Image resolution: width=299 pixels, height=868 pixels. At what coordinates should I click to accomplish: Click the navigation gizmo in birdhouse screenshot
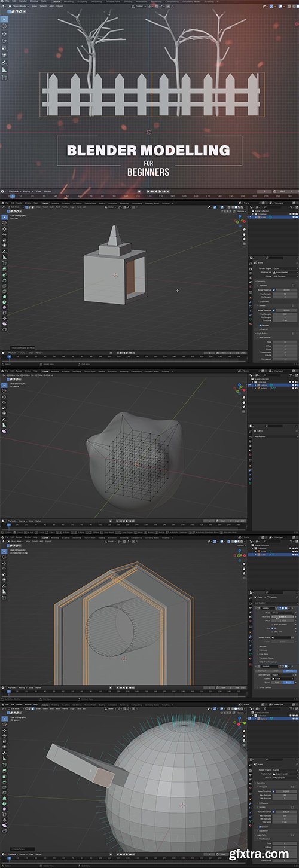click(240, 554)
